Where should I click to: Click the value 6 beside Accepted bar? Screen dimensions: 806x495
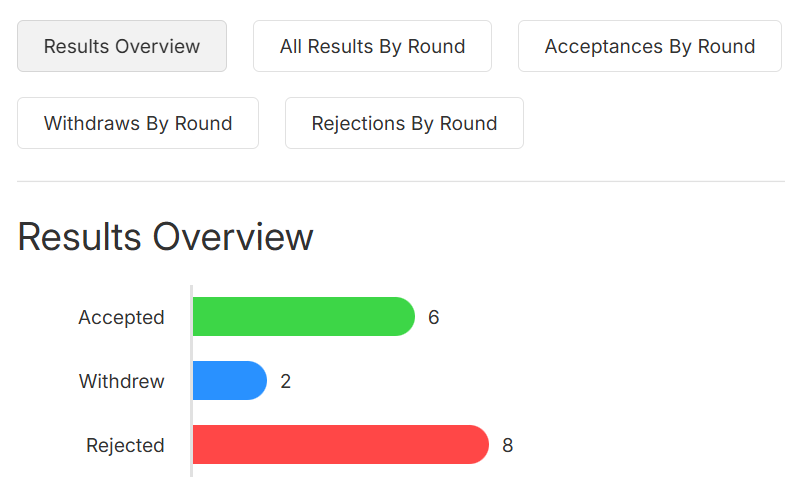click(434, 317)
